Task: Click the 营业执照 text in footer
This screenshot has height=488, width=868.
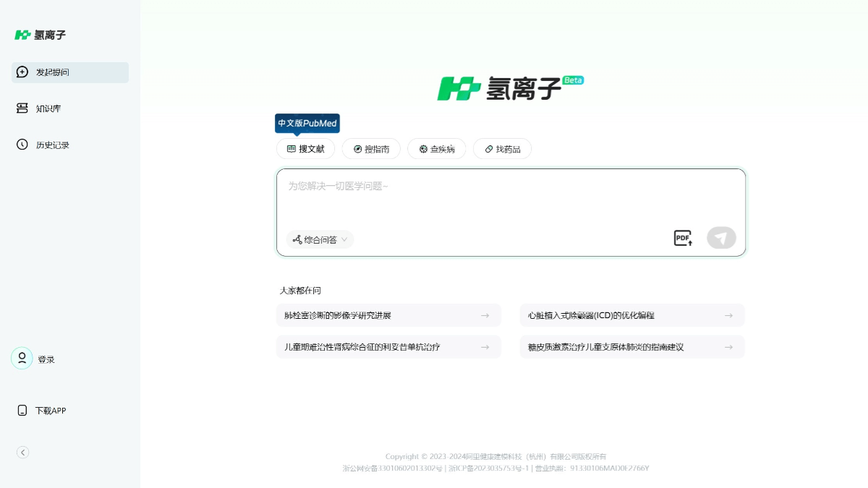Action: pos(592,468)
